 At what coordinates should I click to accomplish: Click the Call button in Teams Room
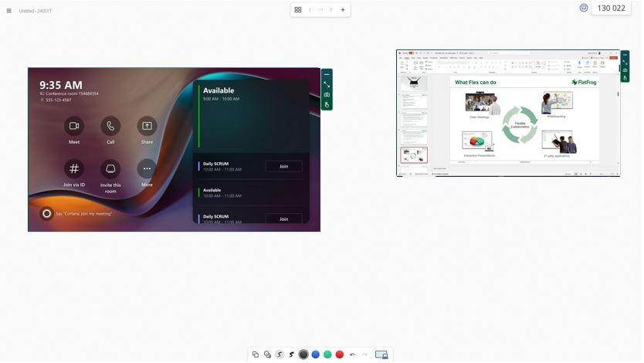[x=110, y=126]
